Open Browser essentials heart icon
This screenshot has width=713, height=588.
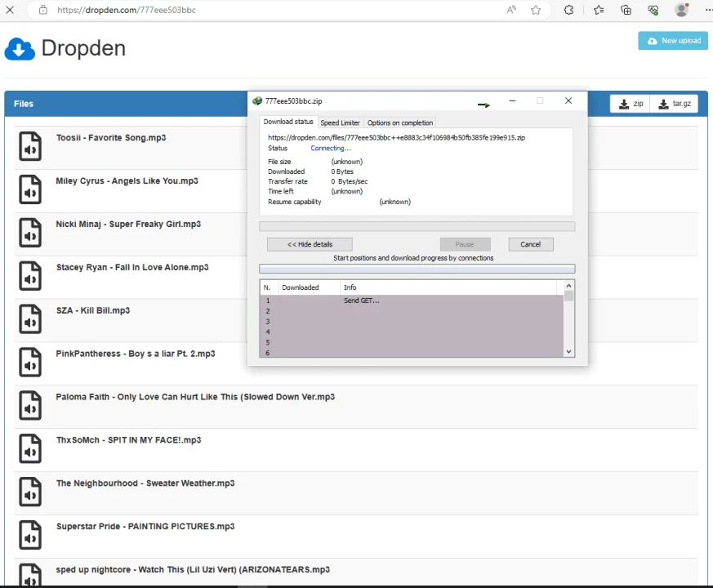click(653, 10)
